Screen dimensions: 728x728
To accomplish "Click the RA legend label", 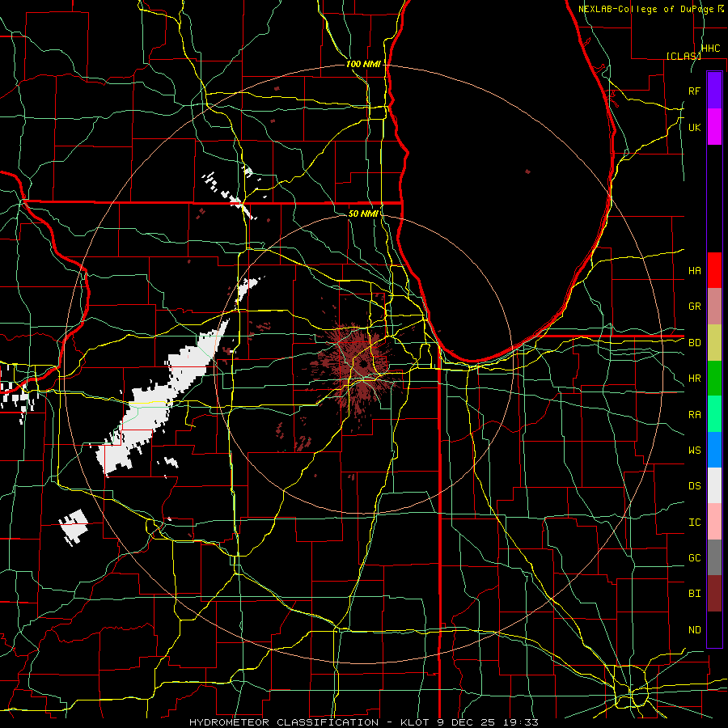I will click(x=695, y=415).
